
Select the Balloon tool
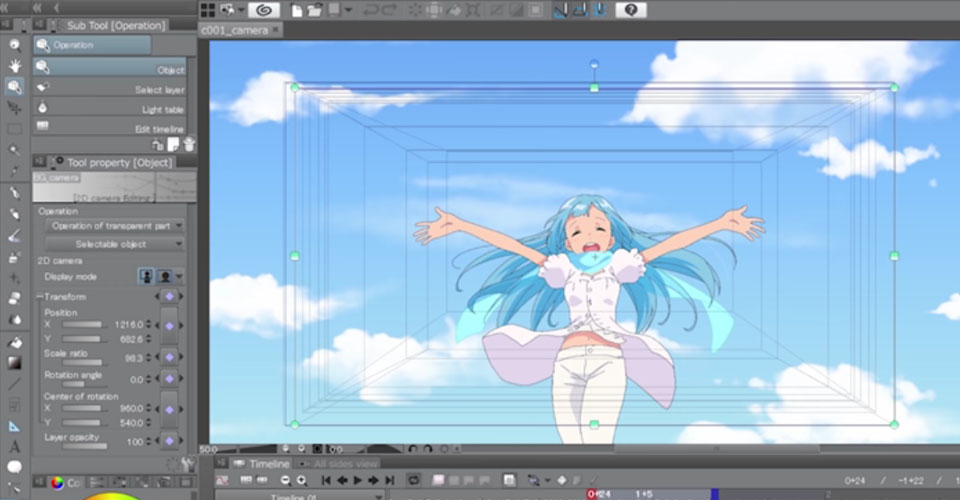coord(14,468)
